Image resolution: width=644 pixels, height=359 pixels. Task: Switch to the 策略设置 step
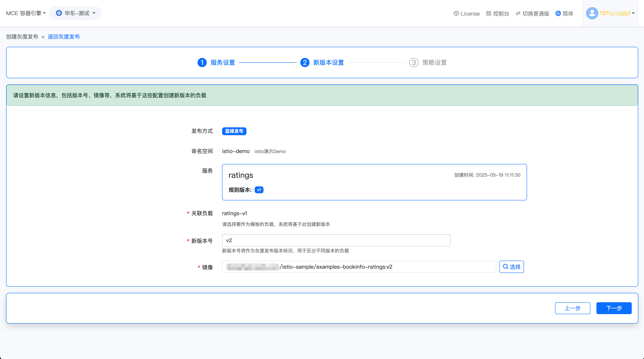[x=434, y=63]
